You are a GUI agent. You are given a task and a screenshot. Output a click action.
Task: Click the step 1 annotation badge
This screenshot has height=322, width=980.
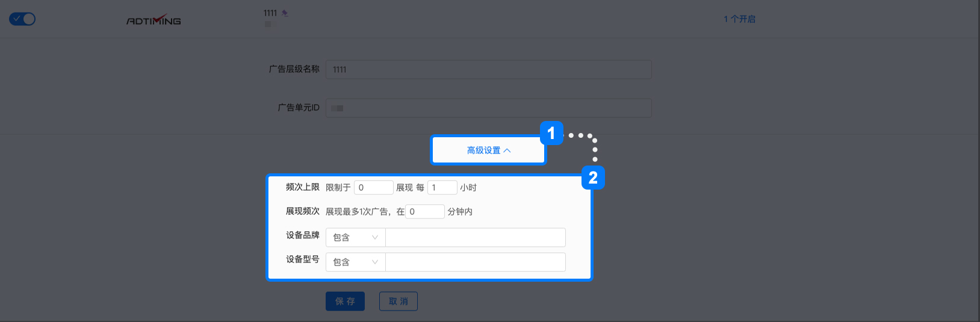551,133
